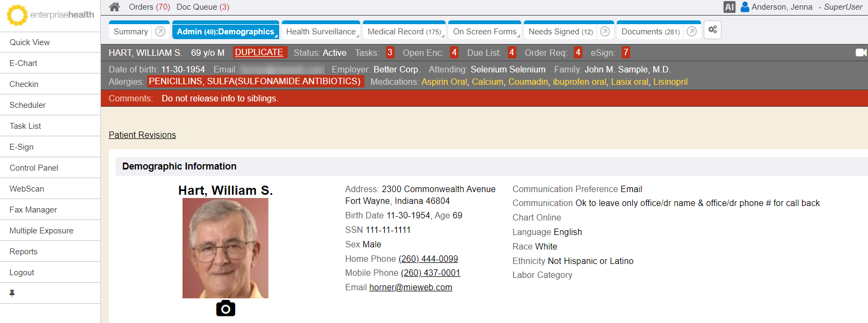Click the video camera icon in patient header
This screenshot has height=323, width=868.
860,53
